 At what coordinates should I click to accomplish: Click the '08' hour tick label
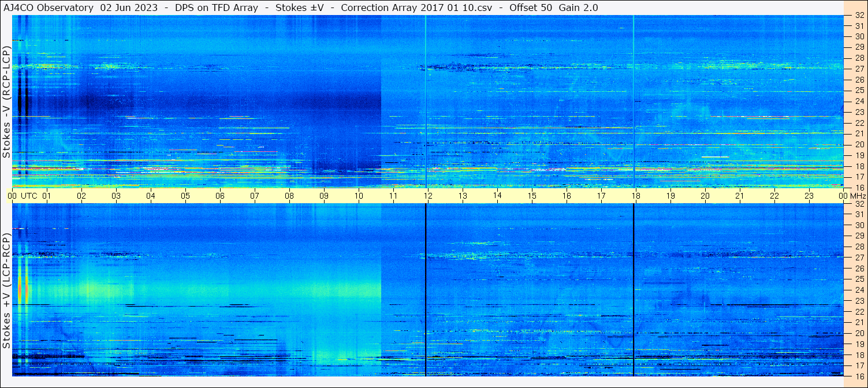tap(289, 196)
